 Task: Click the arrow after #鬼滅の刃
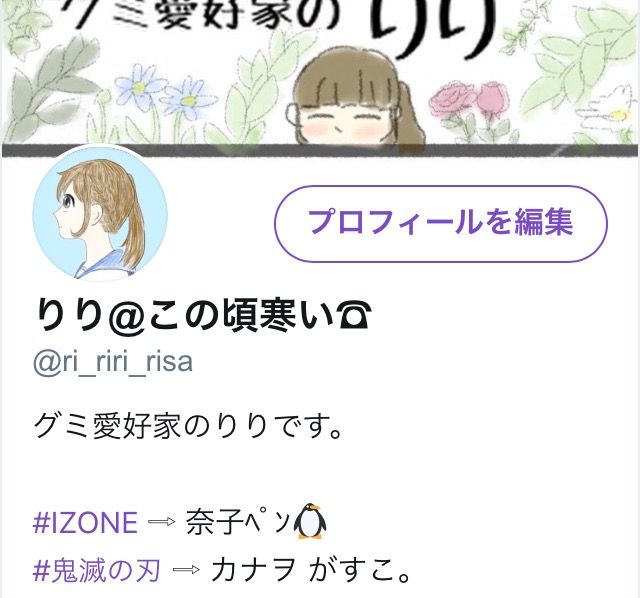click(186, 569)
